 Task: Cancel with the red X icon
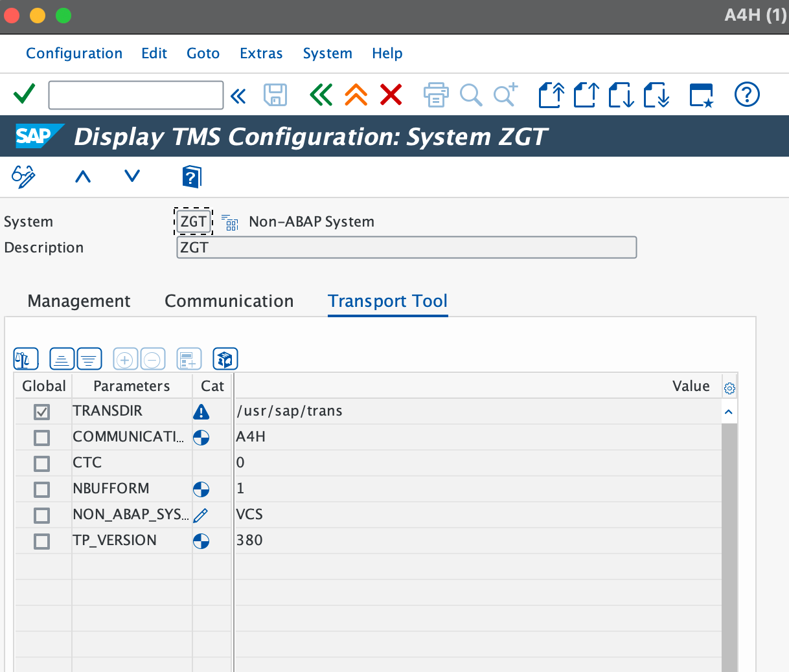391,95
